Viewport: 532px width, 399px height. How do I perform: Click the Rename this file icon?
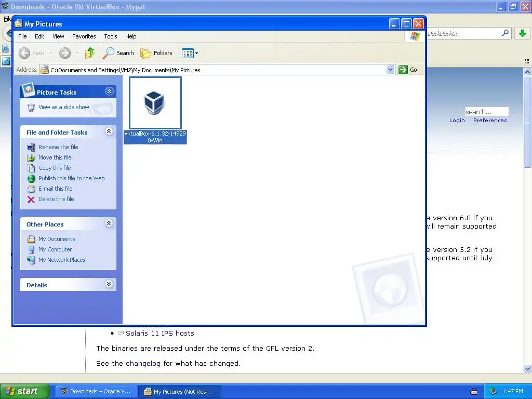31,147
